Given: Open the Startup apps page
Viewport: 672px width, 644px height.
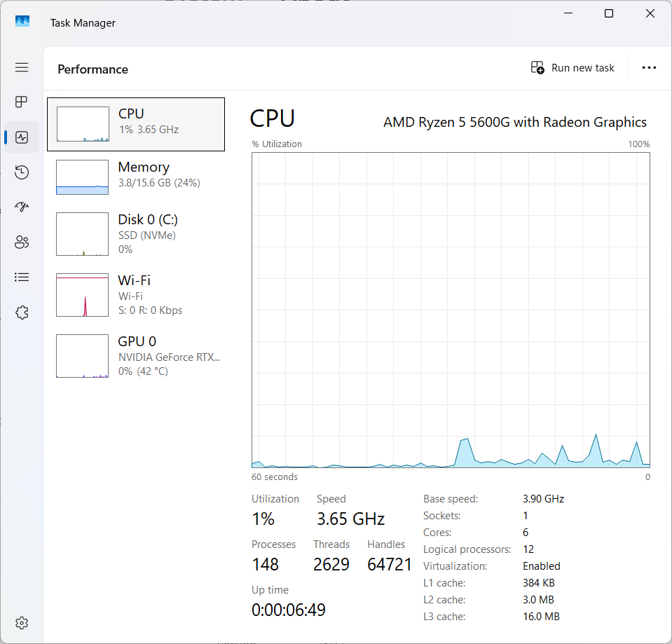Looking at the screenshot, I should tap(22, 207).
